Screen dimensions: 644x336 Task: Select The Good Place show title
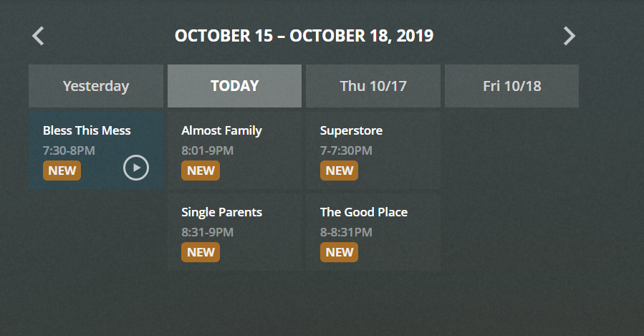[364, 212]
